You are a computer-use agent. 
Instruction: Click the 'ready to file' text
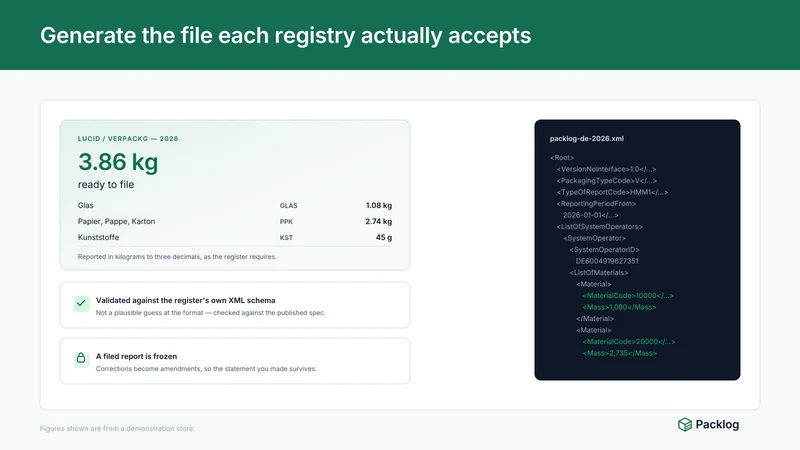106,185
